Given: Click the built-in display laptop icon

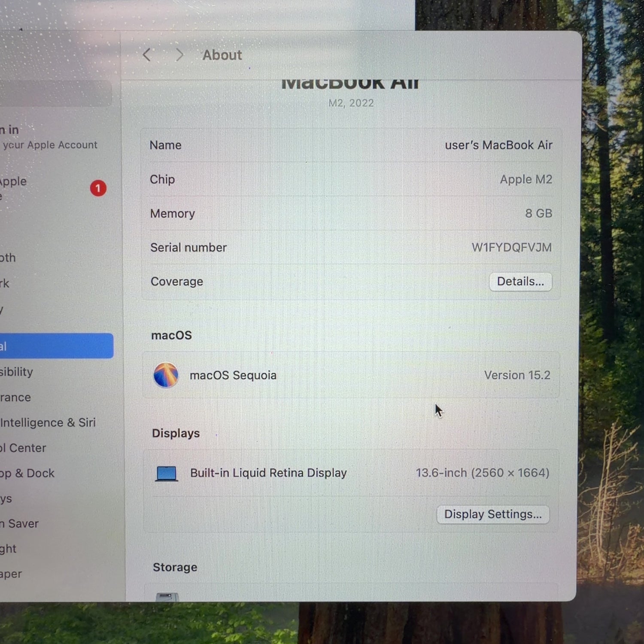Looking at the screenshot, I should pyautogui.click(x=166, y=474).
